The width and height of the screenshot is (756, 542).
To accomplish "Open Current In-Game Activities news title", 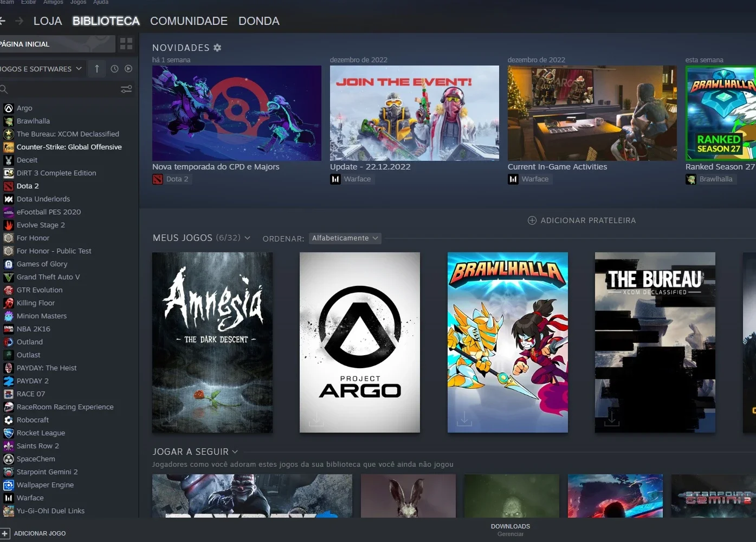I will pos(557,167).
